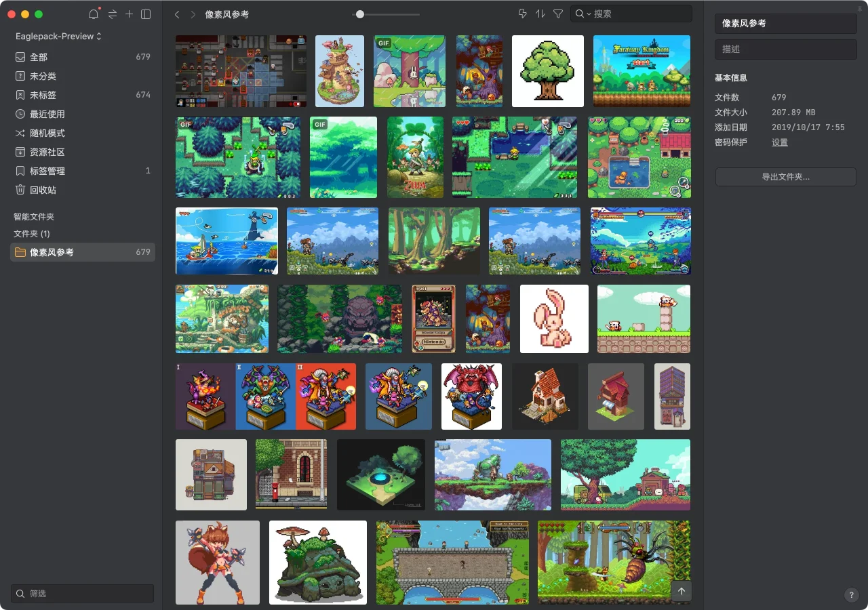Viewport: 868px width, 610px height.
Task: Click the folder name field 像素风参考
Action: 786,23
